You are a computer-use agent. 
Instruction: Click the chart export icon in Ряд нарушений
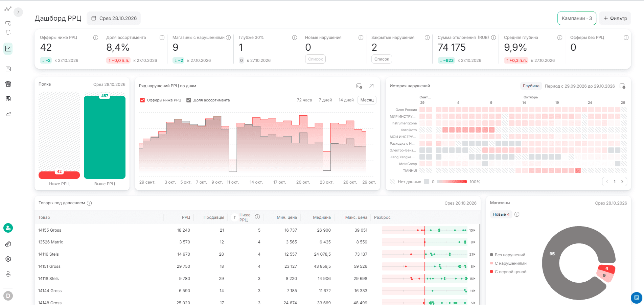pos(359,86)
